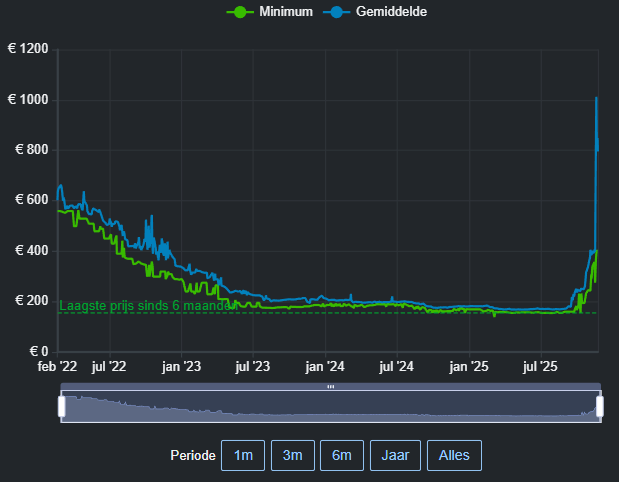
Task: Toggle the blue Gemiddelde legend marker
Action: tap(336, 12)
